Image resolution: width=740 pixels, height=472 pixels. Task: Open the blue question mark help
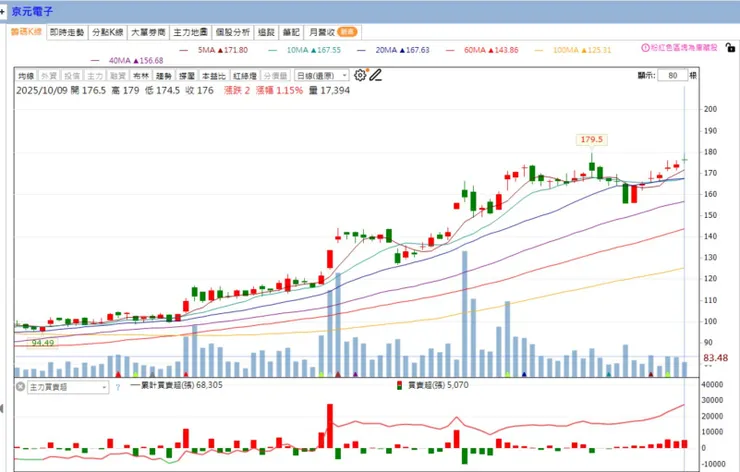pyautogui.click(x=118, y=388)
